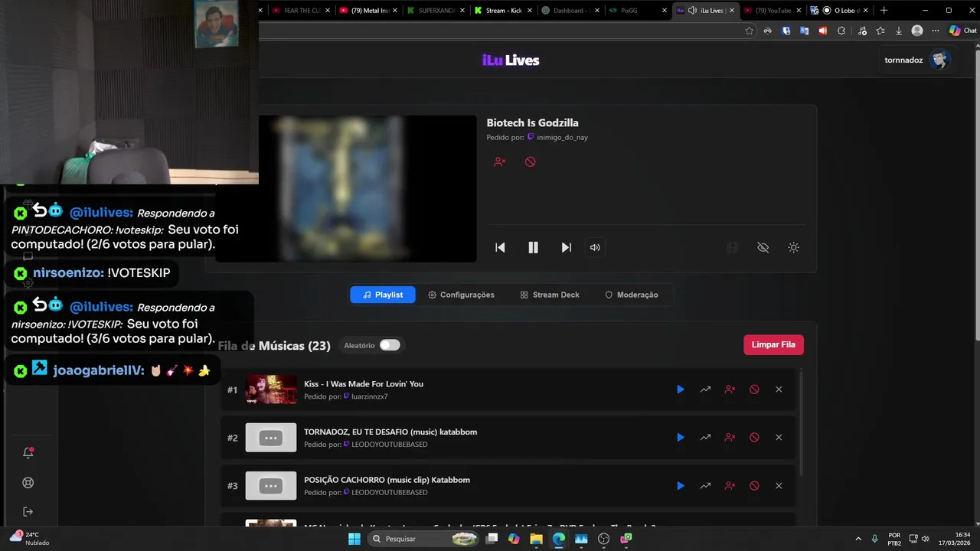
Task: Open the browser profile avatar
Action: [917, 31]
